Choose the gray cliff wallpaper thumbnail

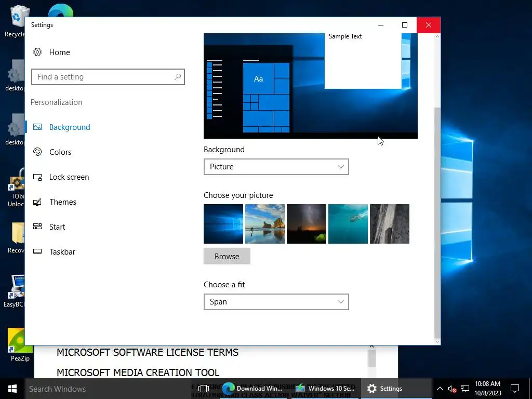(x=390, y=224)
